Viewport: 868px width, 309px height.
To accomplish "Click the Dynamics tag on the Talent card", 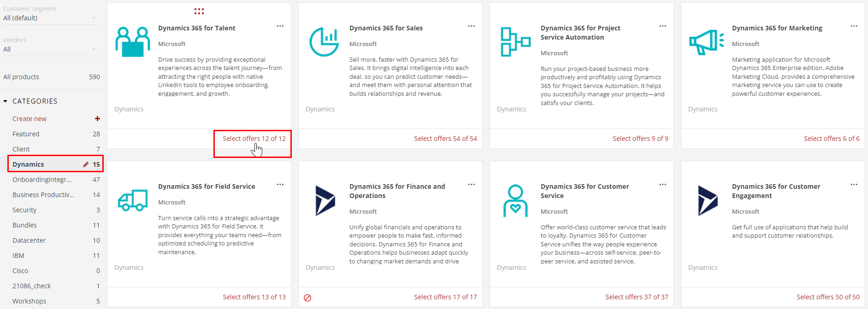I will [x=129, y=109].
